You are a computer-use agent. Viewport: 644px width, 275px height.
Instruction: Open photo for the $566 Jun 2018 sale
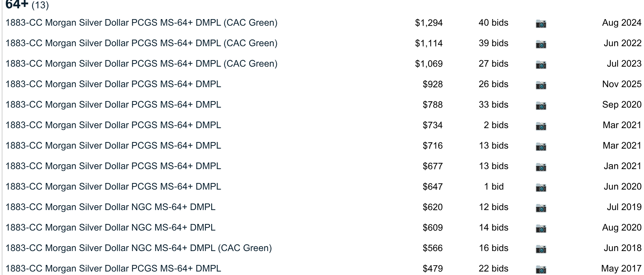click(x=541, y=249)
